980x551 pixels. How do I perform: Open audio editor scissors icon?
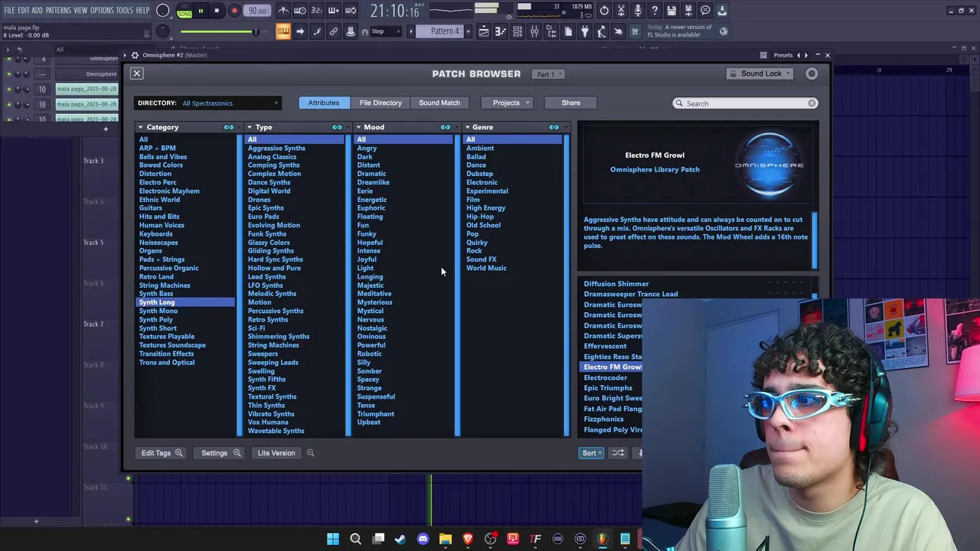point(621,11)
